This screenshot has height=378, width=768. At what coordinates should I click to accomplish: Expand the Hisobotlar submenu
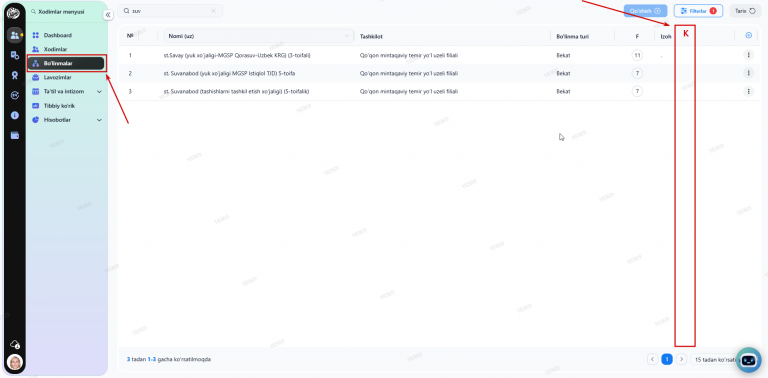(x=67, y=120)
